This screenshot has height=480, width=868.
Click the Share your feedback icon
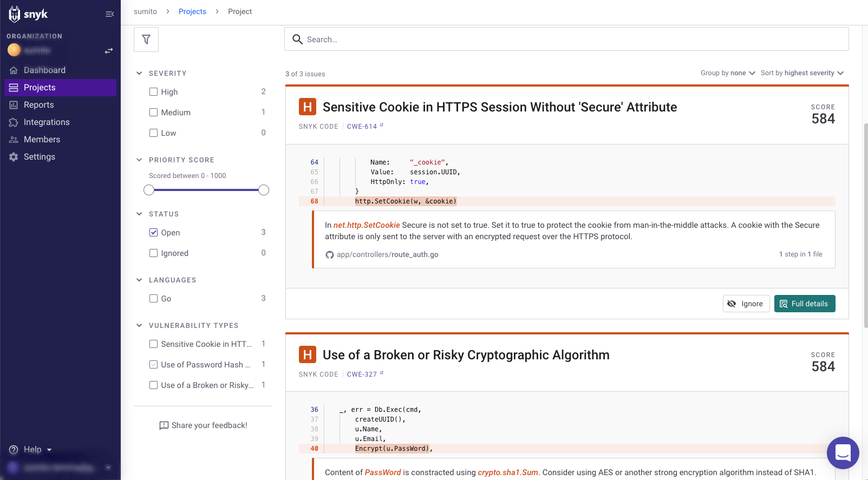164,425
